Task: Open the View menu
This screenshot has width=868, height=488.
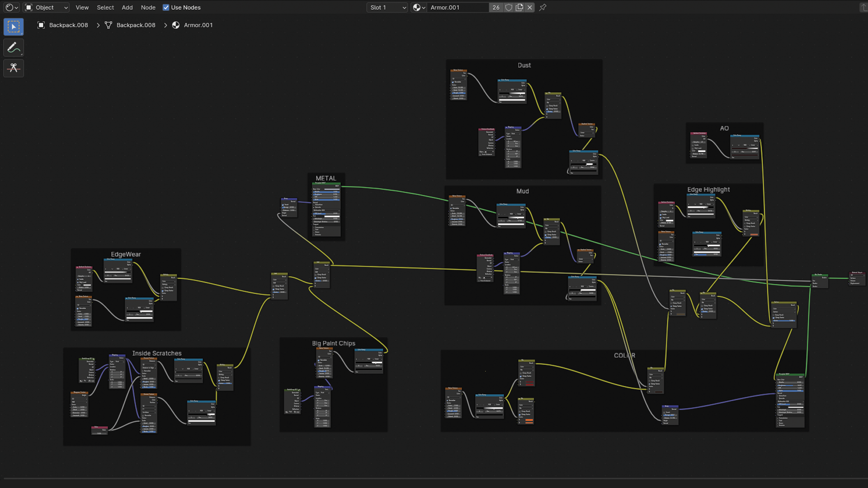Action: [x=82, y=7]
